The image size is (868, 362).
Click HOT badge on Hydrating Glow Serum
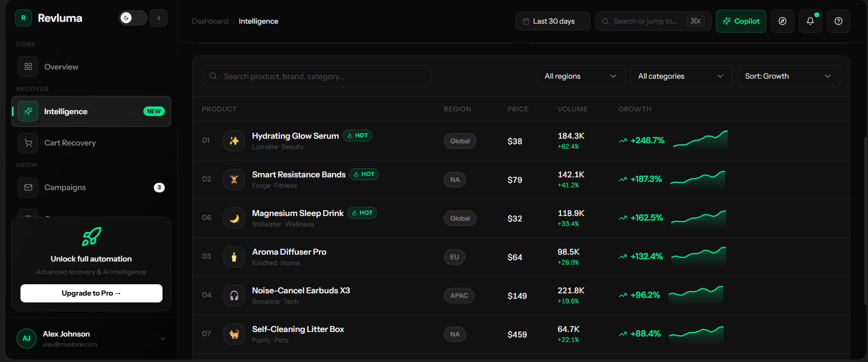tap(357, 136)
